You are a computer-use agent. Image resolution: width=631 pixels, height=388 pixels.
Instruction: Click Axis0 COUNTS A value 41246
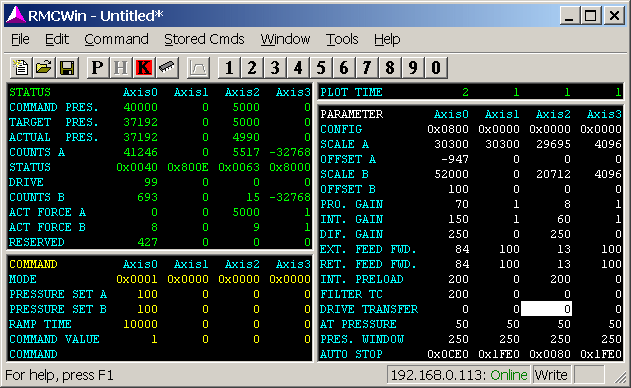[140, 153]
